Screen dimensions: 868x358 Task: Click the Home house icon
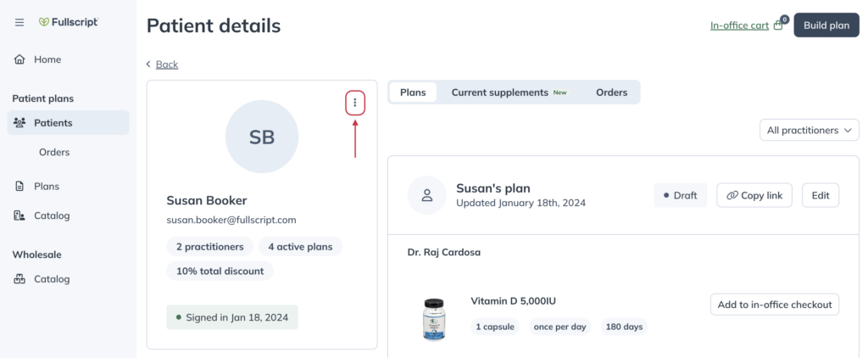19,59
